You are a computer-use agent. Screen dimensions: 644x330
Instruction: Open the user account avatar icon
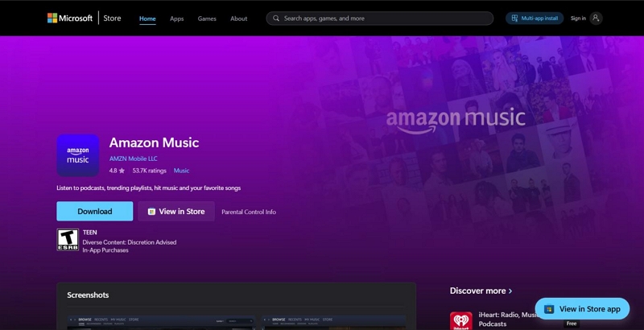[596, 18]
